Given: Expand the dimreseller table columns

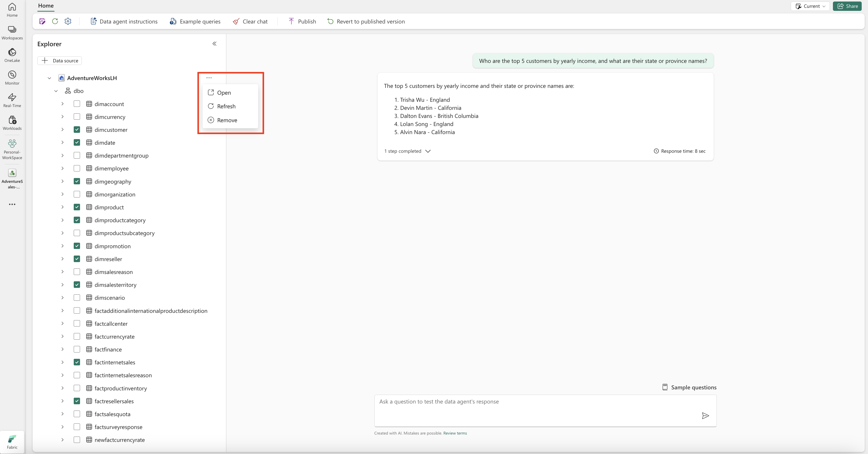Looking at the screenshot, I should (62, 259).
